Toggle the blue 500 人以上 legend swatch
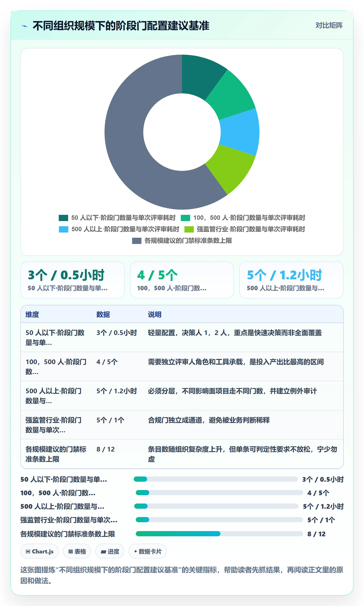364x606 pixels. [x=63, y=229]
